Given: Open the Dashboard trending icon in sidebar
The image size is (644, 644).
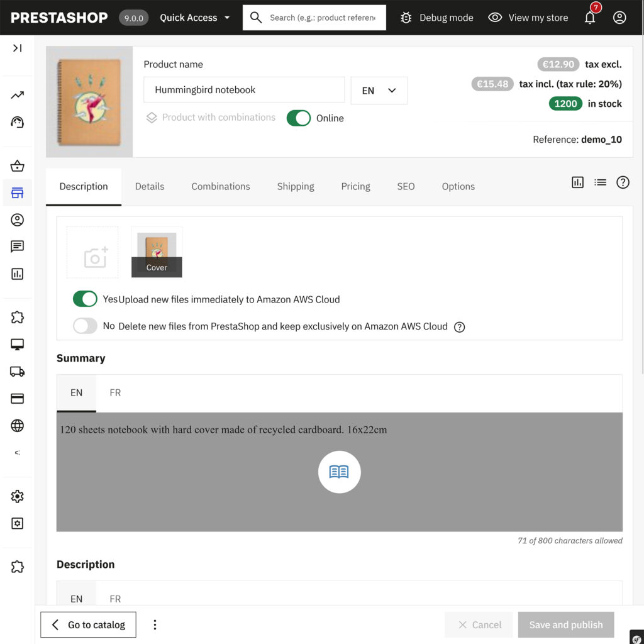Looking at the screenshot, I should [17, 96].
